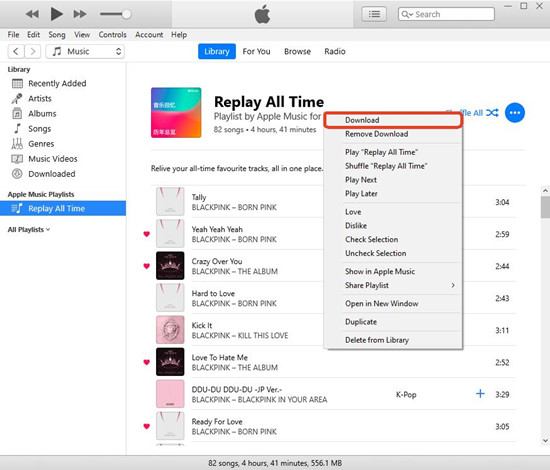Toggle the love heart on Crazy Over You
The height and width of the screenshot is (470, 550).
pos(147,266)
